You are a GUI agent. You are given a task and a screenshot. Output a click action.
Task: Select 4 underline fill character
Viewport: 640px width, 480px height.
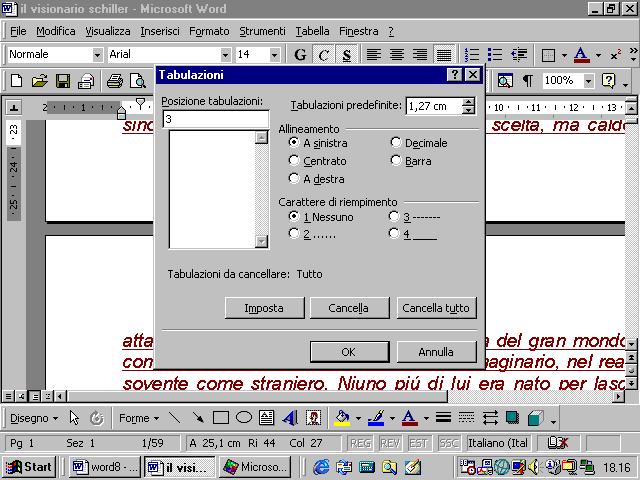click(x=413, y=234)
